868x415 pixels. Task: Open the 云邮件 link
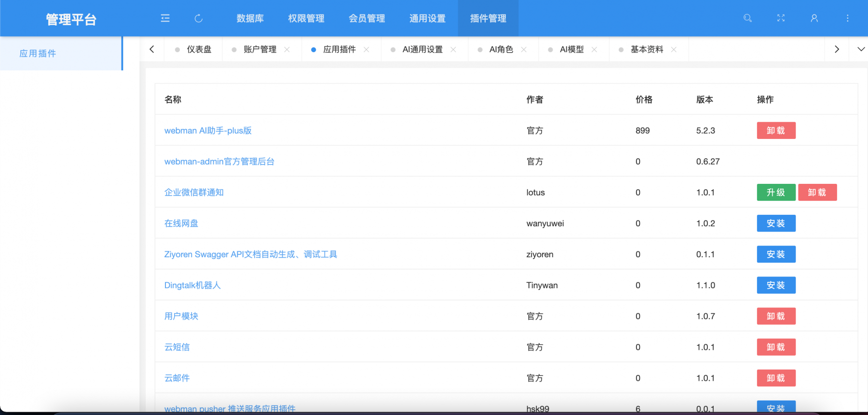pos(177,378)
